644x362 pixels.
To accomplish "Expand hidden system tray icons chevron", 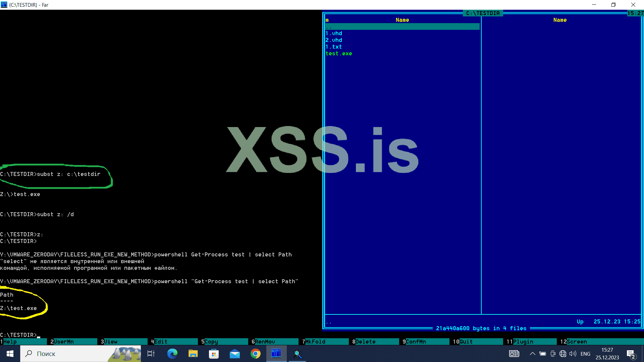I will pos(532,354).
